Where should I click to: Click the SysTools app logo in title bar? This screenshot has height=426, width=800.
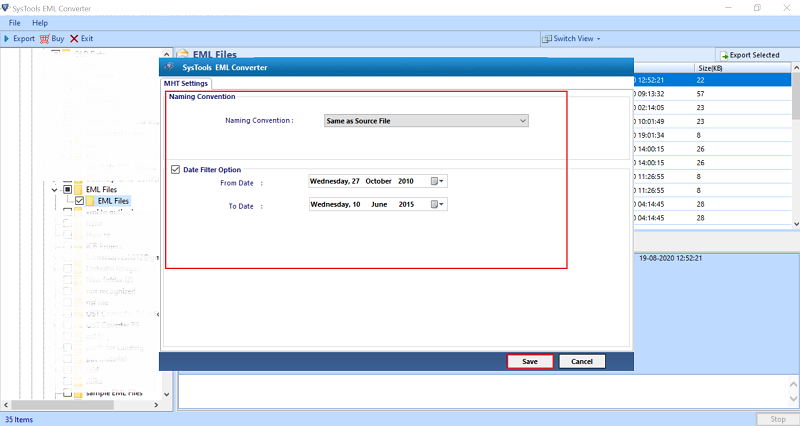[x=6, y=8]
